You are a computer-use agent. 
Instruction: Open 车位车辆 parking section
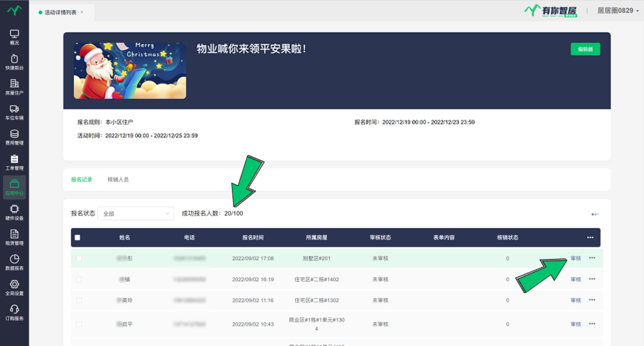pos(14,113)
